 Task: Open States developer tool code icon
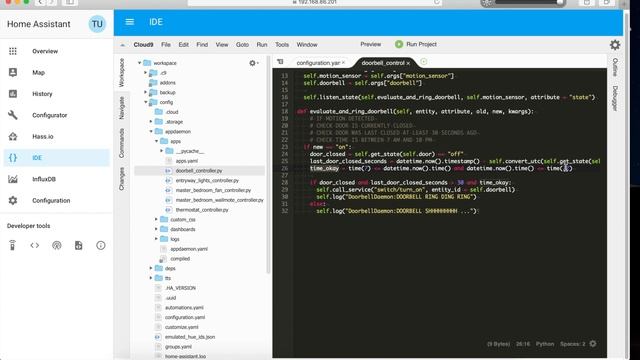pyautogui.click(x=35, y=245)
